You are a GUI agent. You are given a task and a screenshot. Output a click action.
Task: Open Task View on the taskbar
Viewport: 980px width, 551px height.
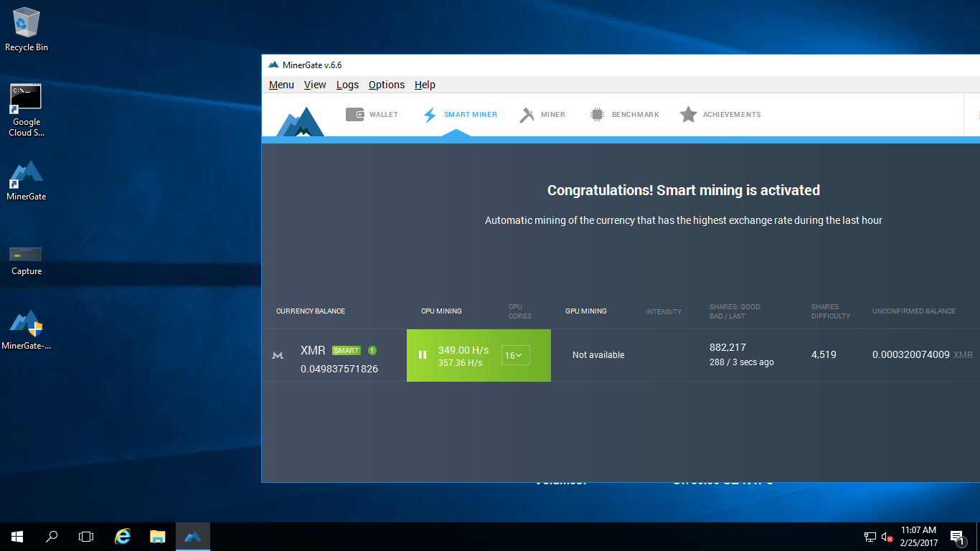tap(86, 537)
